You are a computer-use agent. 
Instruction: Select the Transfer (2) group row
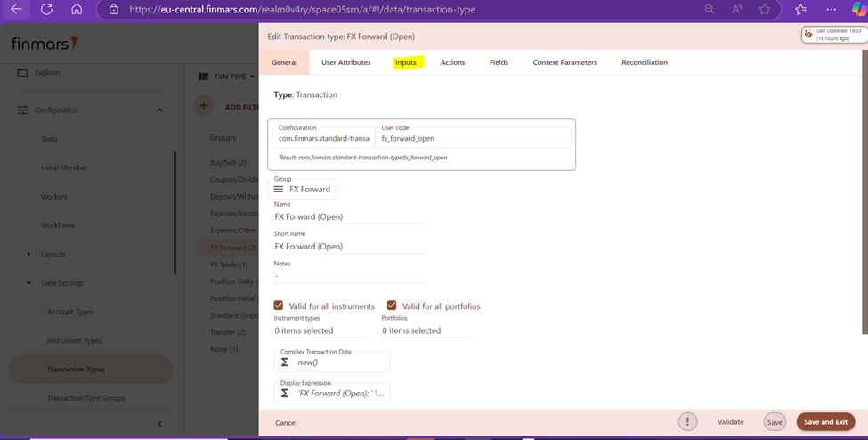(228, 332)
